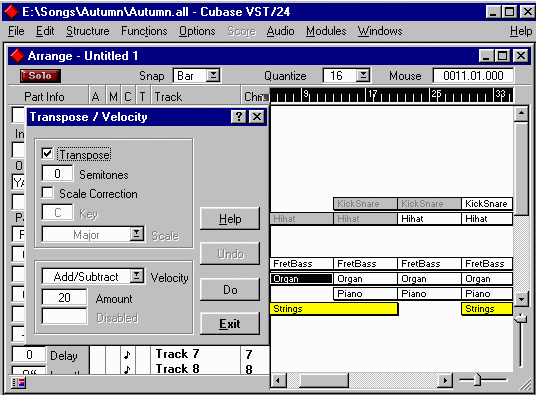Click the Transpose dialog question-mark help icon
The width and height of the screenshot is (536, 395).
click(x=239, y=117)
